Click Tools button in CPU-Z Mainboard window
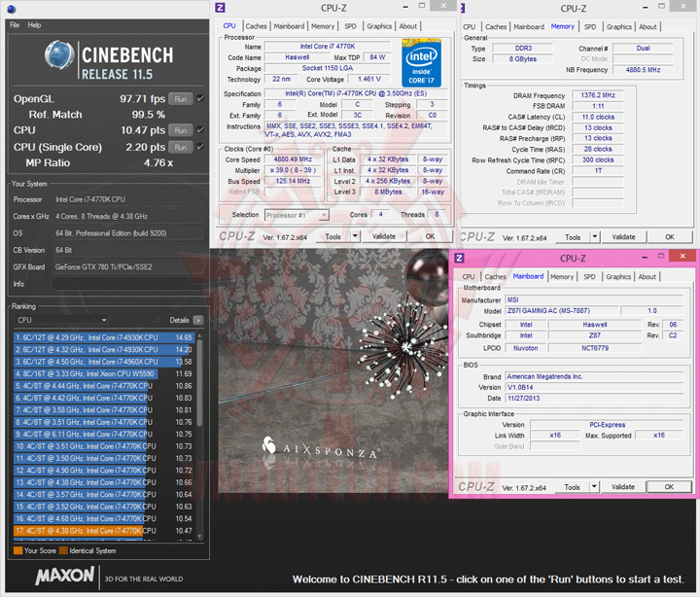This screenshot has width=700, height=597. pyautogui.click(x=572, y=487)
